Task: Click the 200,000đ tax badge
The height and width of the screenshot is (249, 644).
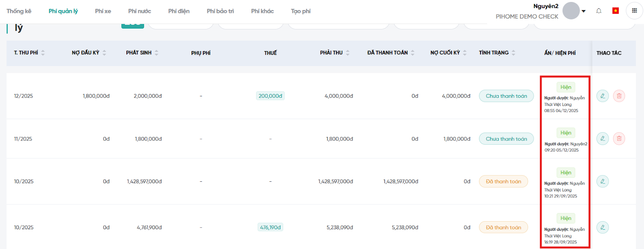Action: click(x=270, y=96)
